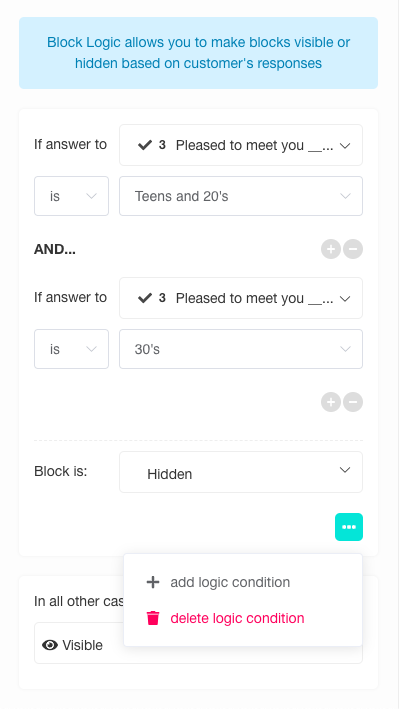Viewport: 399px width, 709px height.
Task: Click trash icon for delete logic condition
Action: (153, 618)
